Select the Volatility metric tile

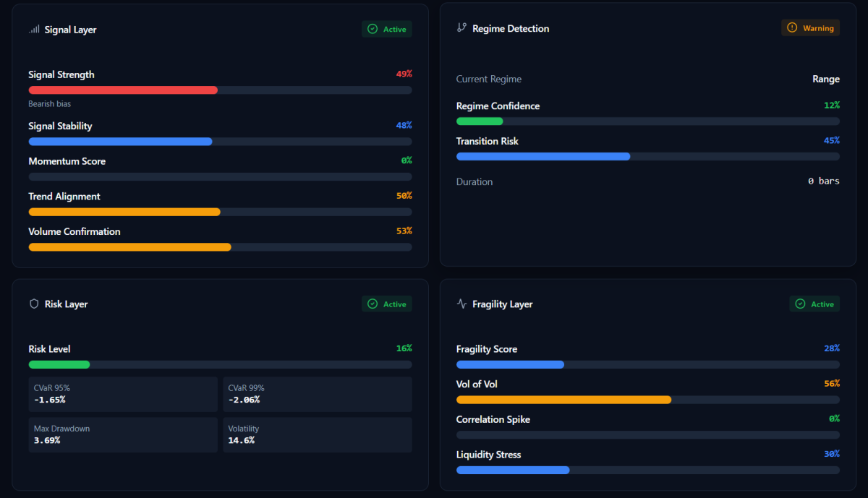pyautogui.click(x=317, y=434)
